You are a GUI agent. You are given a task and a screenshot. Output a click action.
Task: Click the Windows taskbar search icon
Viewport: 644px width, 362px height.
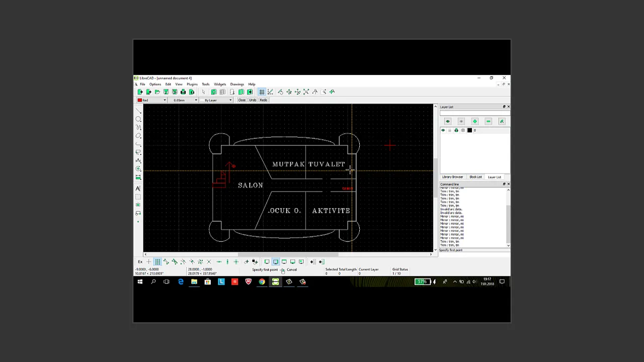[153, 282]
